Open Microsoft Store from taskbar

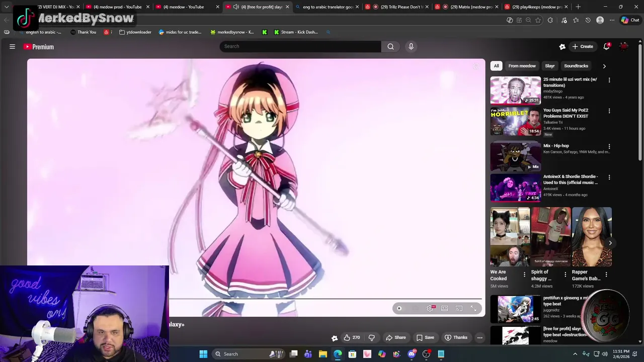352,354
